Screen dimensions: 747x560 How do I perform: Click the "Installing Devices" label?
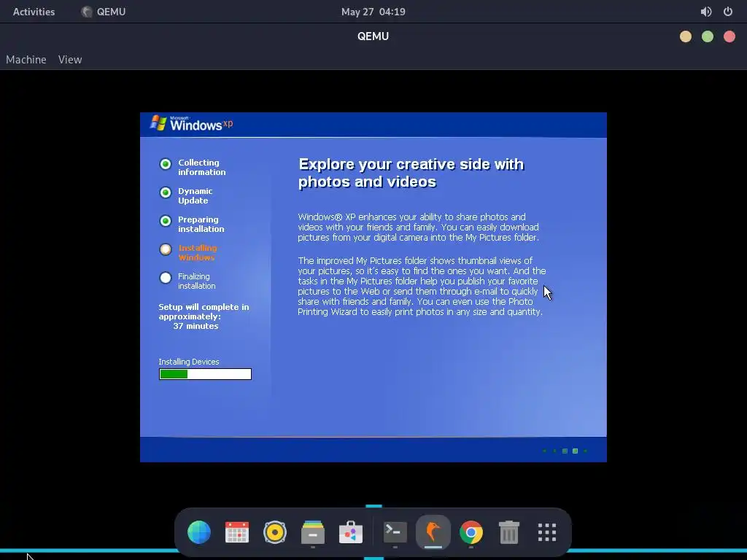tap(189, 362)
